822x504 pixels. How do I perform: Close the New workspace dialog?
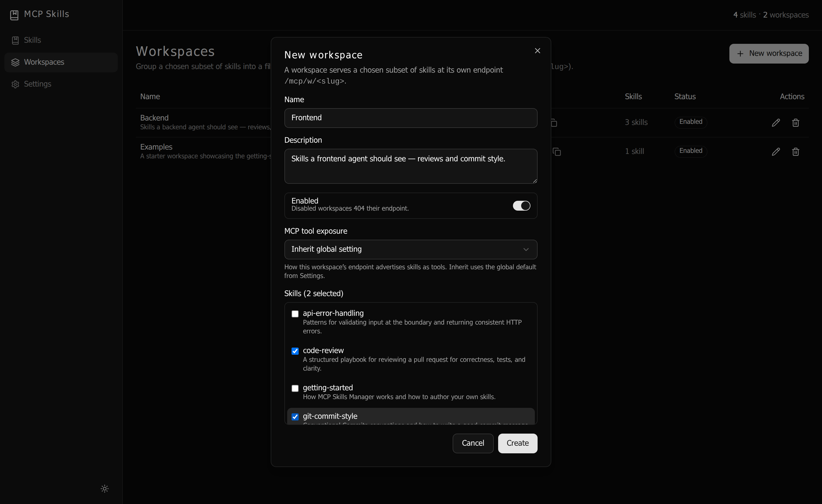(x=537, y=51)
